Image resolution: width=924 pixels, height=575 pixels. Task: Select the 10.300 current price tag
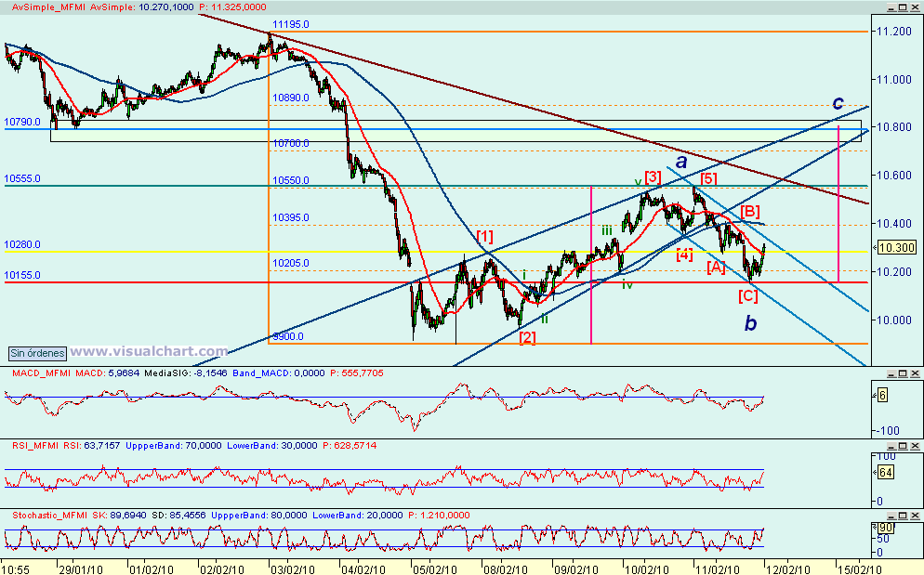pos(896,247)
